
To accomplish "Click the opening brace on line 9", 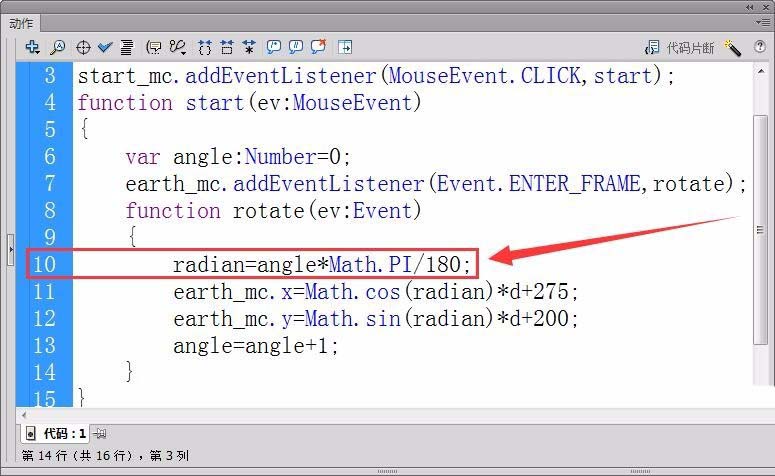I will click(x=132, y=237).
